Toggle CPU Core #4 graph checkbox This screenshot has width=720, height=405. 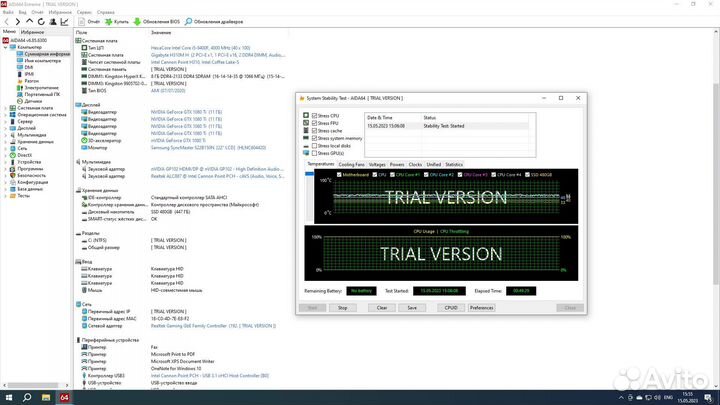pyautogui.click(x=494, y=174)
